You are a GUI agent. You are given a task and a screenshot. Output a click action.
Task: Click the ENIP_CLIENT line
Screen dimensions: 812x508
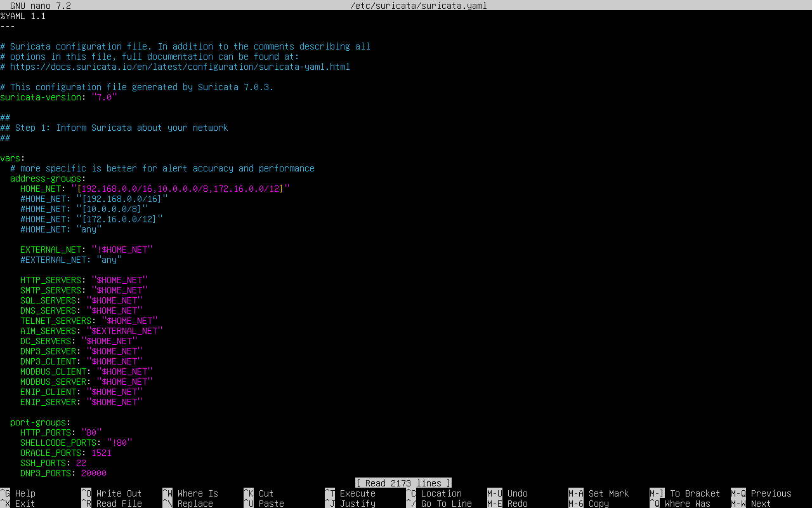click(x=81, y=392)
